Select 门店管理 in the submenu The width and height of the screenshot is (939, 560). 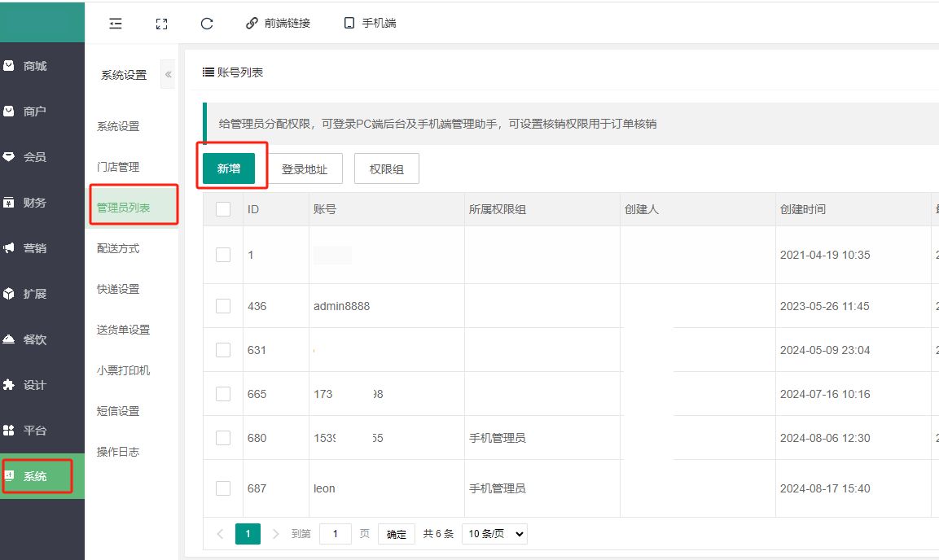[118, 167]
